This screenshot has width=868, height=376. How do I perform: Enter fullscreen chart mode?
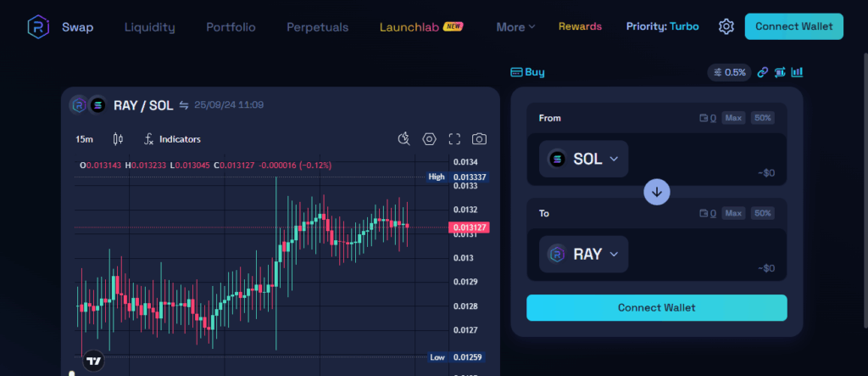pyautogui.click(x=454, y=138)
